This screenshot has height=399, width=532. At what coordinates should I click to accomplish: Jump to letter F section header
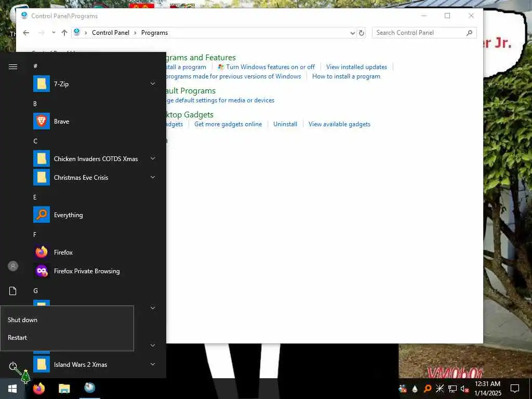(x=35, y=234)
